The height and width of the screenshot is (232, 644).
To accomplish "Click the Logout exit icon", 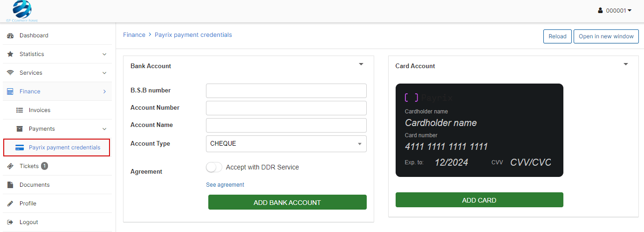I will coord(10,222).
